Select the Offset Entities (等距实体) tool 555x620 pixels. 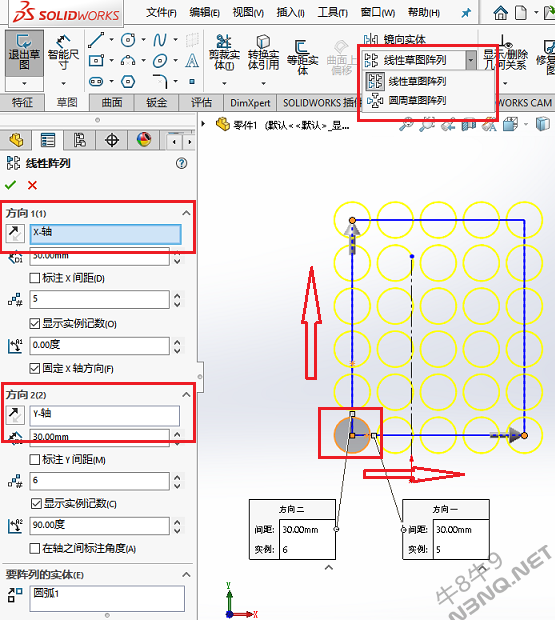[302, 57]
